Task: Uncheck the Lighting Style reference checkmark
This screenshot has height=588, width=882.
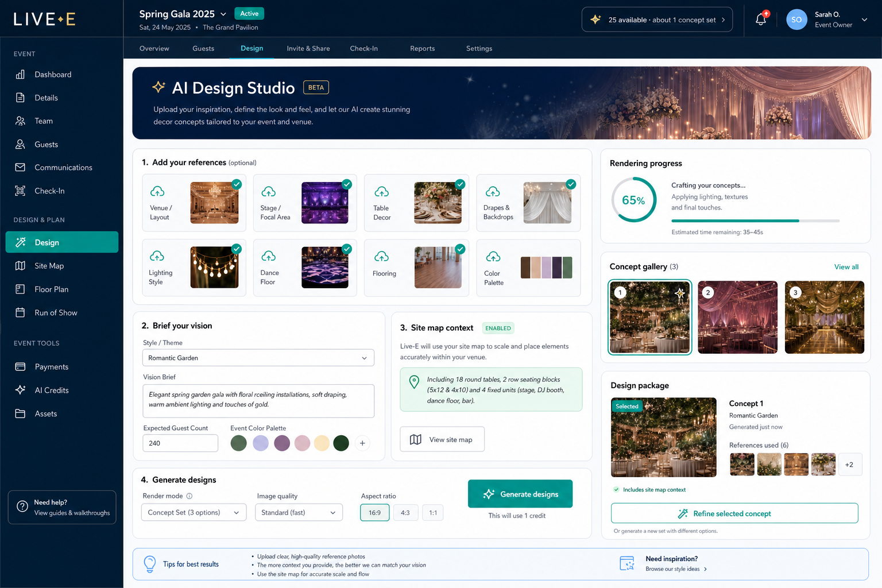Action: pyautogui.click(x=237, y=249)
